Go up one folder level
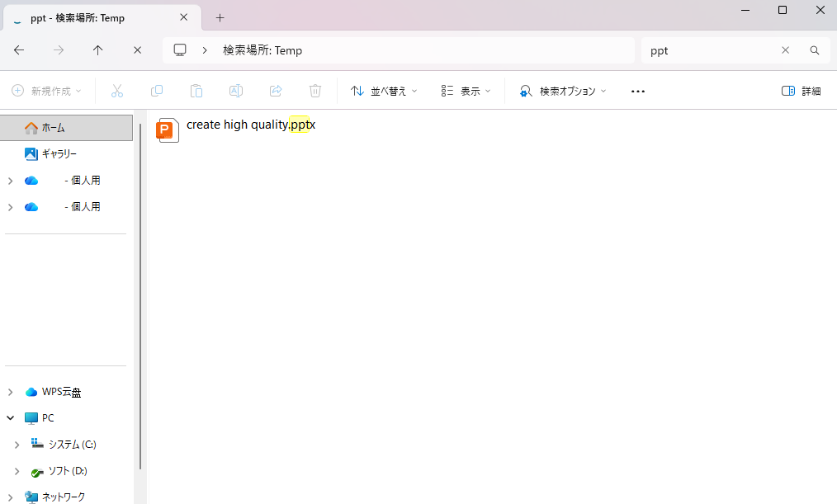 click(97, 50)
